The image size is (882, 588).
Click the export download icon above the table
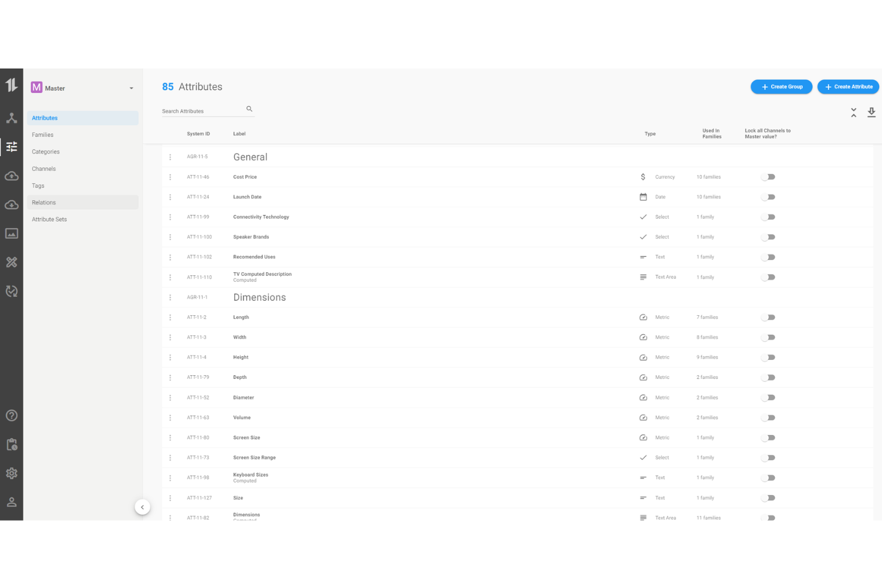pyautogui.click(x=871, y=112)
